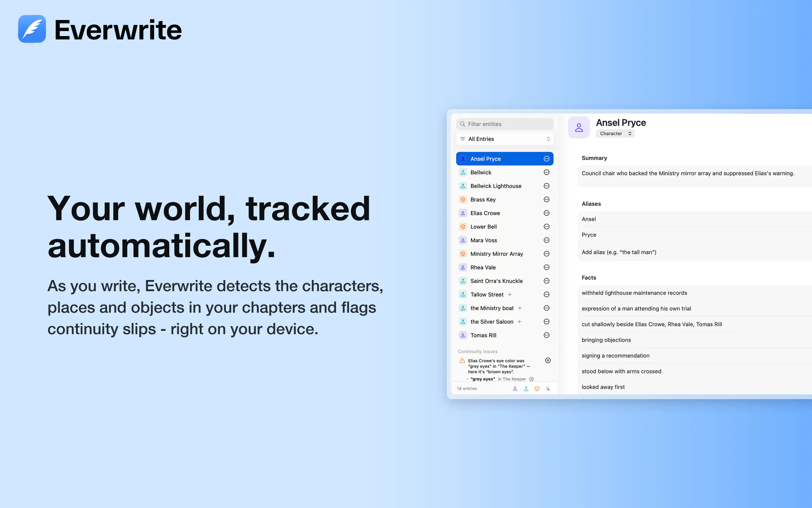Click the orange cube icon beside Lower Bell
812x508 pixels.
[x=463, y=227]
